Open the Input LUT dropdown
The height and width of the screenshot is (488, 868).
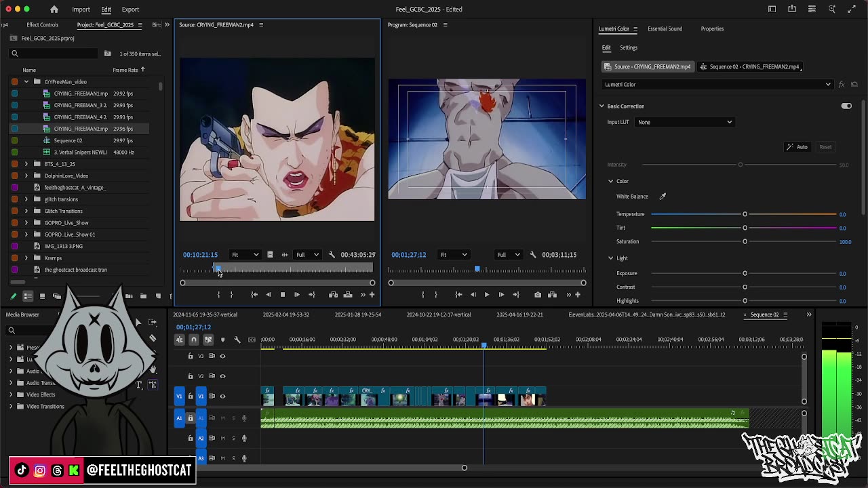click(x=685, y=122)
